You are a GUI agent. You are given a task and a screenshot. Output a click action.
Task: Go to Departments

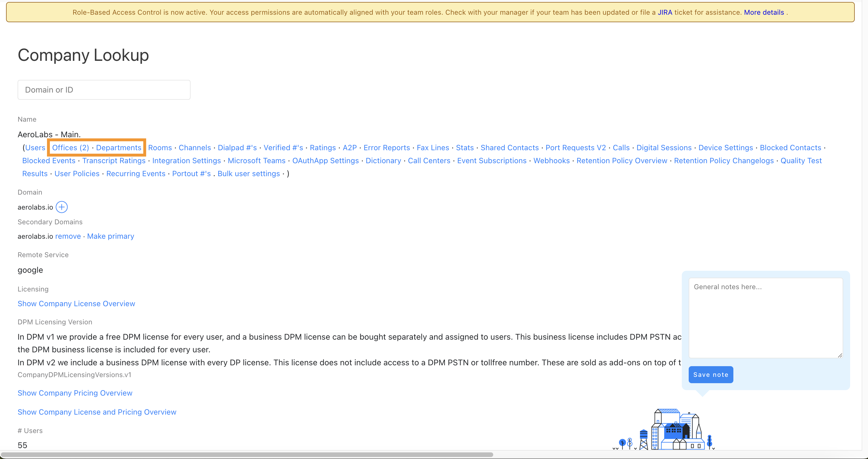[118, 148]
